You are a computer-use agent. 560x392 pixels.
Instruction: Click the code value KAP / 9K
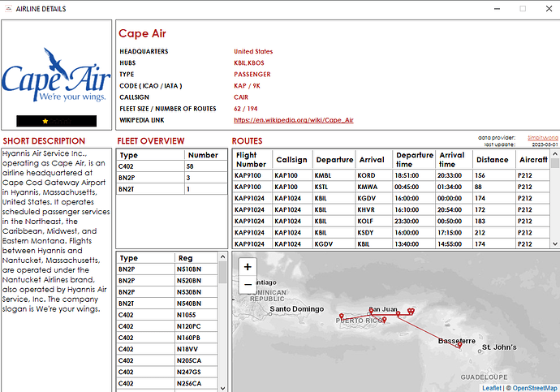(x=248, y=86)
